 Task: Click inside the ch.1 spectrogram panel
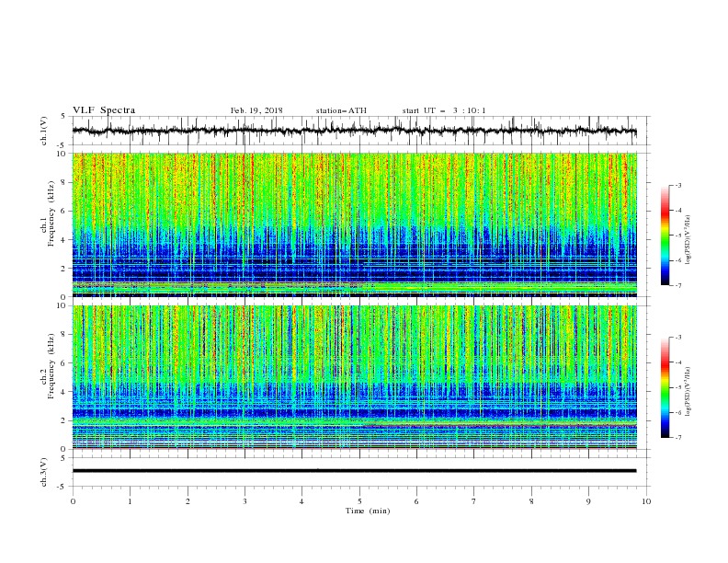click(354, 224)
